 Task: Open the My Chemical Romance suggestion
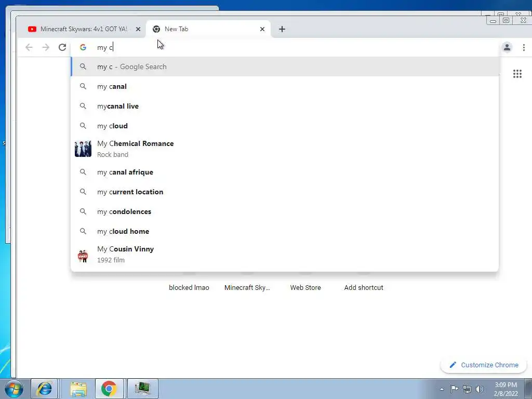point(285,149)
